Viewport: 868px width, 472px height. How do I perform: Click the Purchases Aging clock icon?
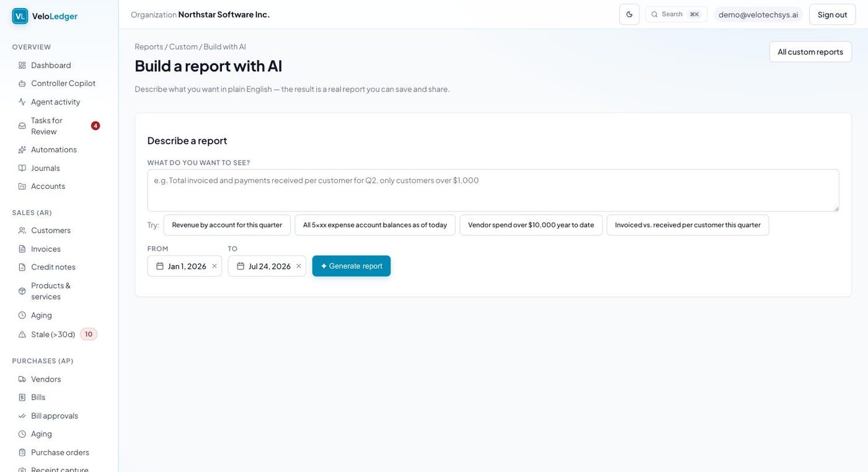click(x=22, y=434)
